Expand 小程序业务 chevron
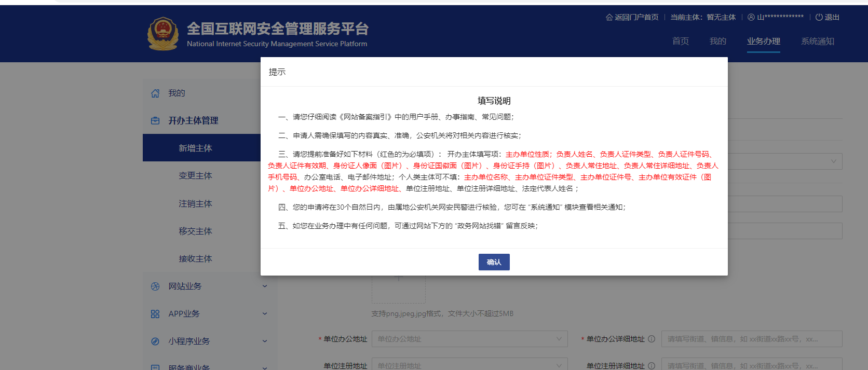 click(265, 341)
